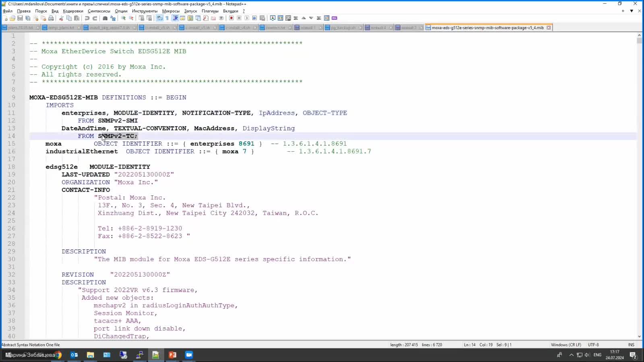Open PowerPoint from the taskbar
This screenshot has width=644, height=362.
pos(172,355)
